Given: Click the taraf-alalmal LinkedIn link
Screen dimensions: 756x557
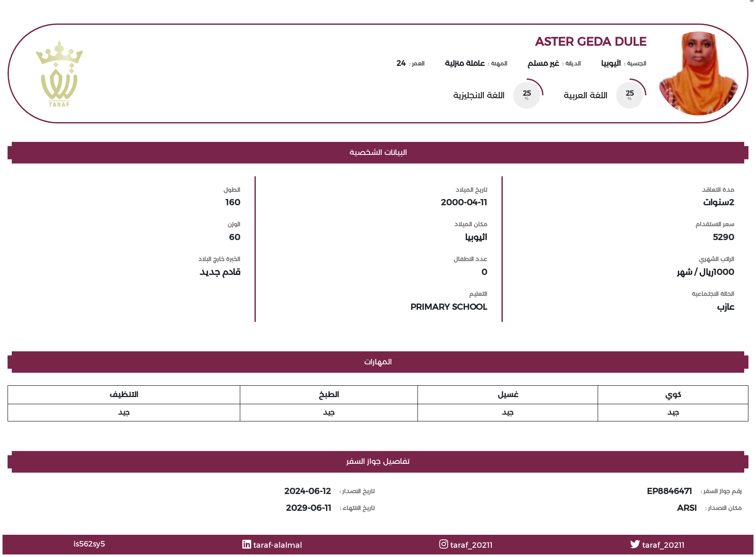Looking at the screenshot, I should [x=278, y=545].
